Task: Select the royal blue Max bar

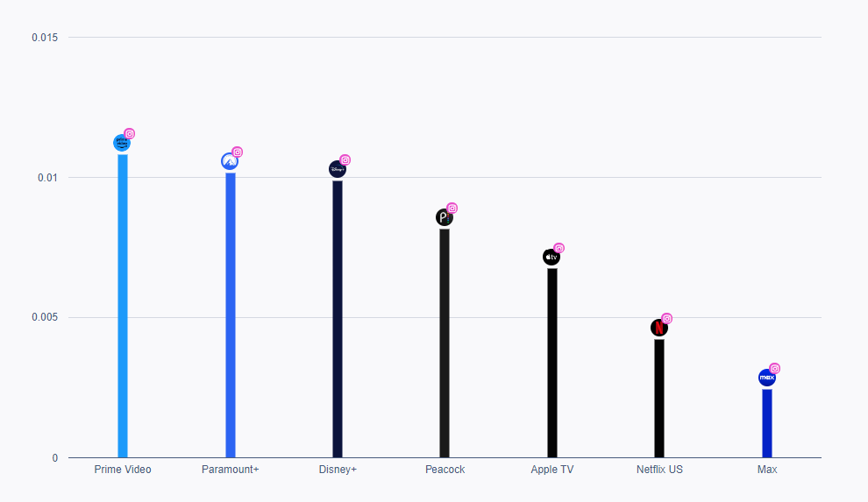Action: point(767,423)
